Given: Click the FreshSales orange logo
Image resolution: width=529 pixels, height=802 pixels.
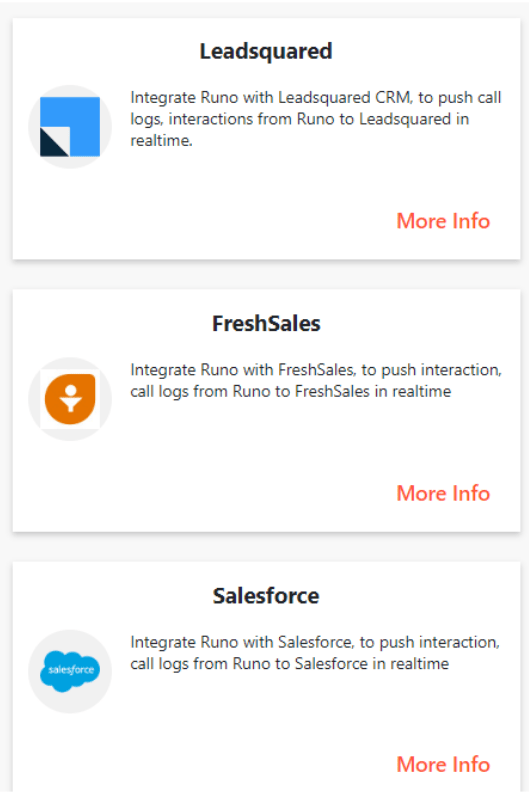Looking at the screenshot, I should [70, 399].
